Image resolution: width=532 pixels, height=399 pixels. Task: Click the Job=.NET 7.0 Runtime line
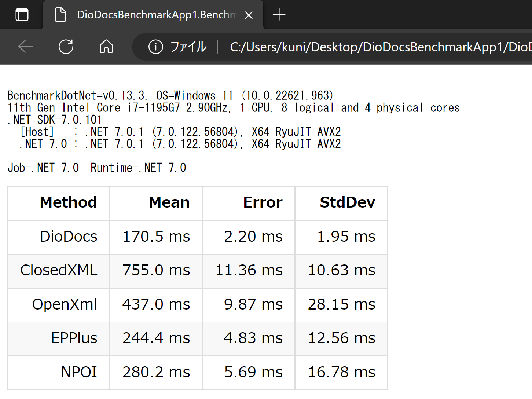pyautogui.click(x=97, y=168)
